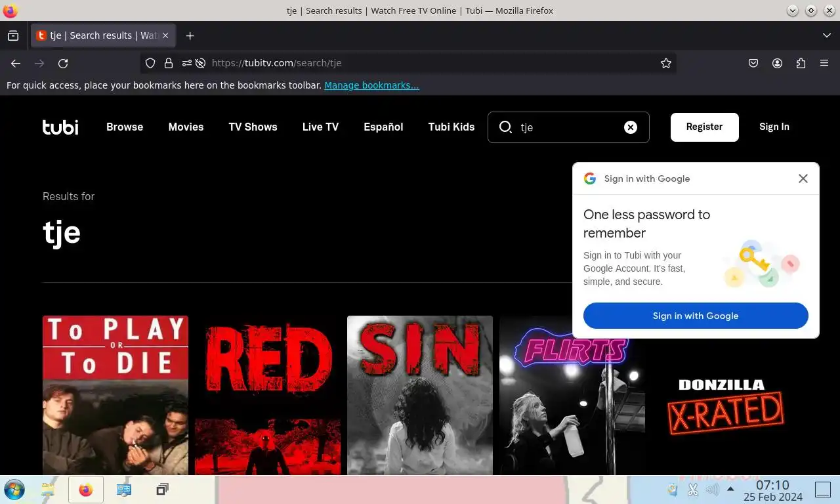Click the Tubi search input field

568,127
